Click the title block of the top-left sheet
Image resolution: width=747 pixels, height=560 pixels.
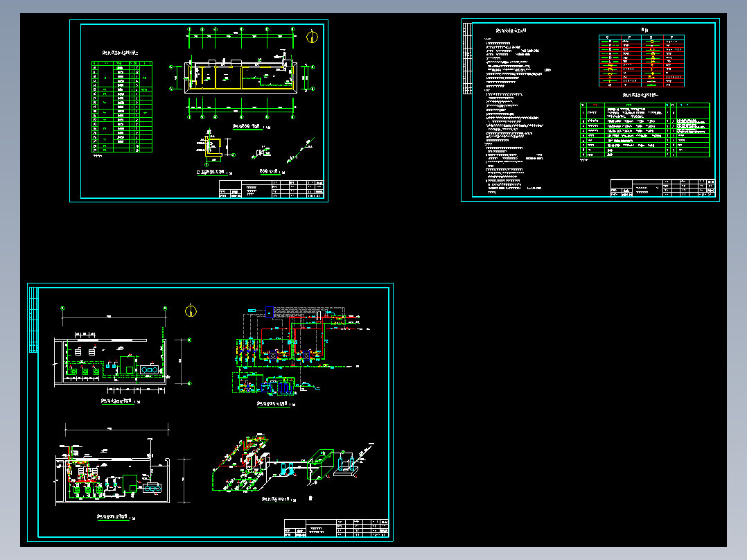pos(272,189)
